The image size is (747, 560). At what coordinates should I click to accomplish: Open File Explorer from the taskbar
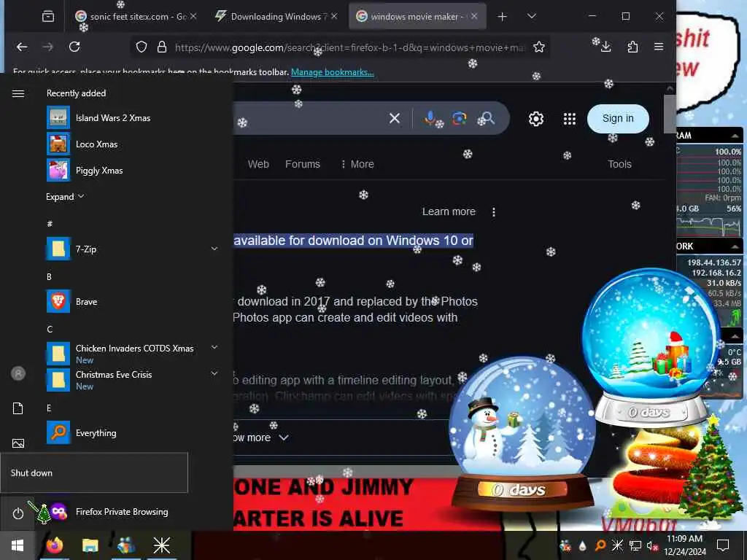click(x=90, y=545)
